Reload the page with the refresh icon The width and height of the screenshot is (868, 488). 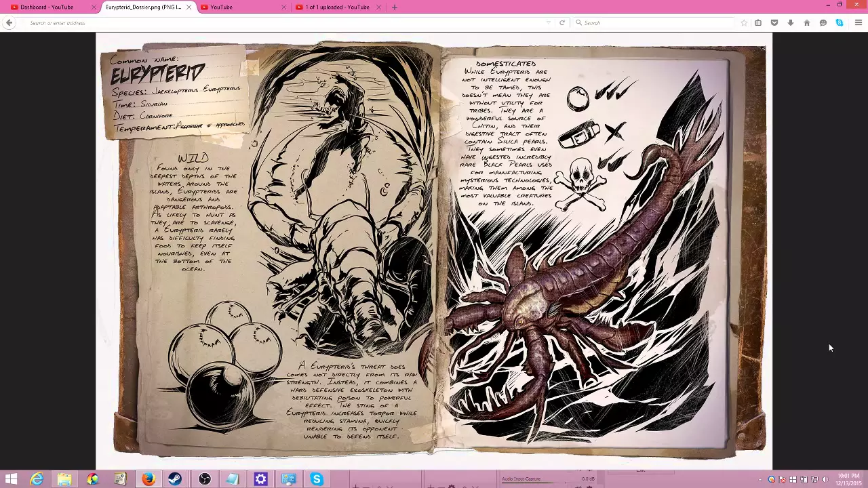pyautogui.click(x=561, y=22)
